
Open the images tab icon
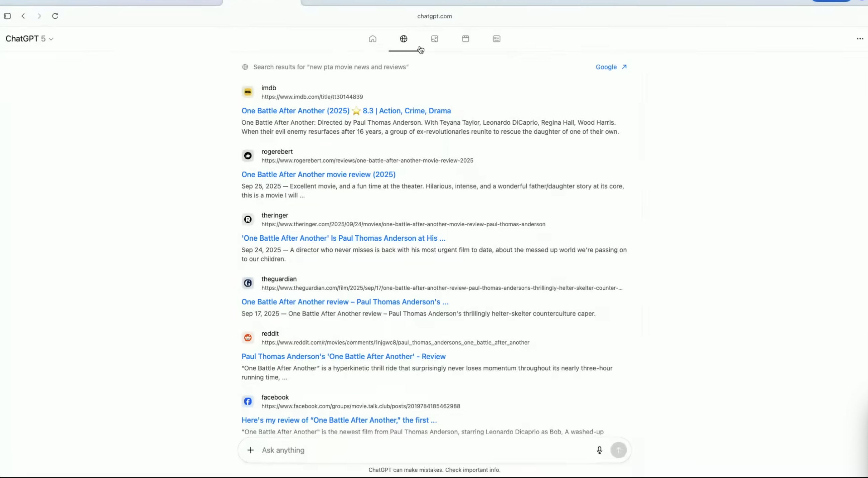[x=434, y=39]
